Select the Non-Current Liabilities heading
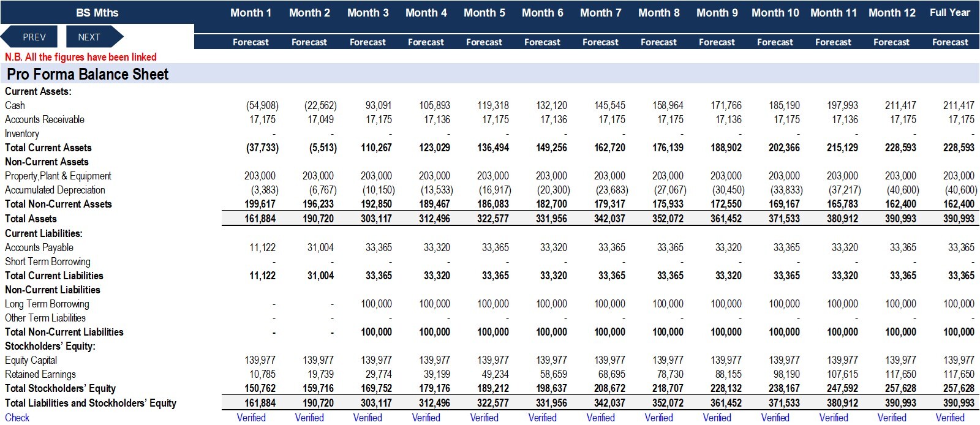 [52, 290]
